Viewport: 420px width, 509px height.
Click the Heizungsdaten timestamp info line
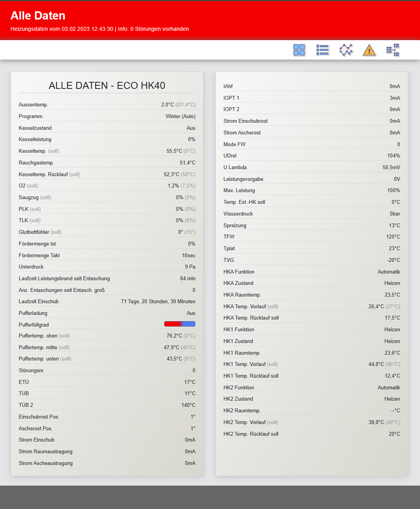100,29
